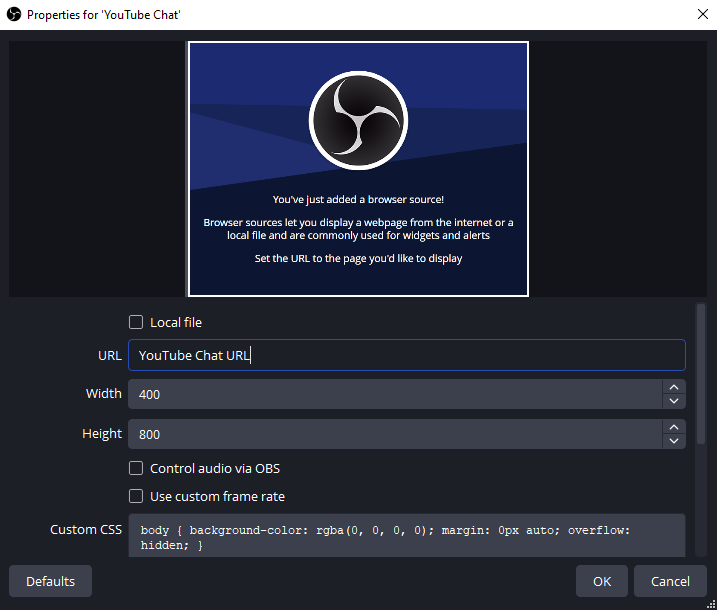Close the Properties window
This screenshot has width=717, height=610.
pyautogui.click(x=703, y=14)
